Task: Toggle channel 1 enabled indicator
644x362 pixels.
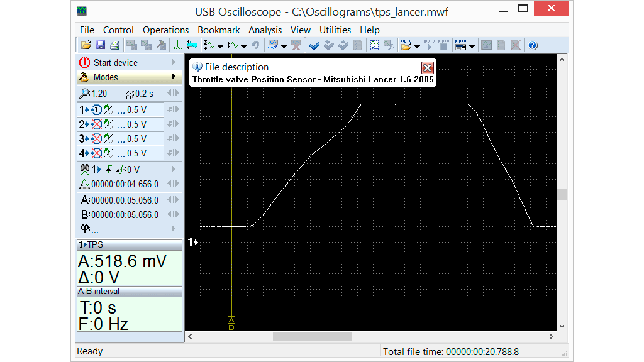Action: 96,109
